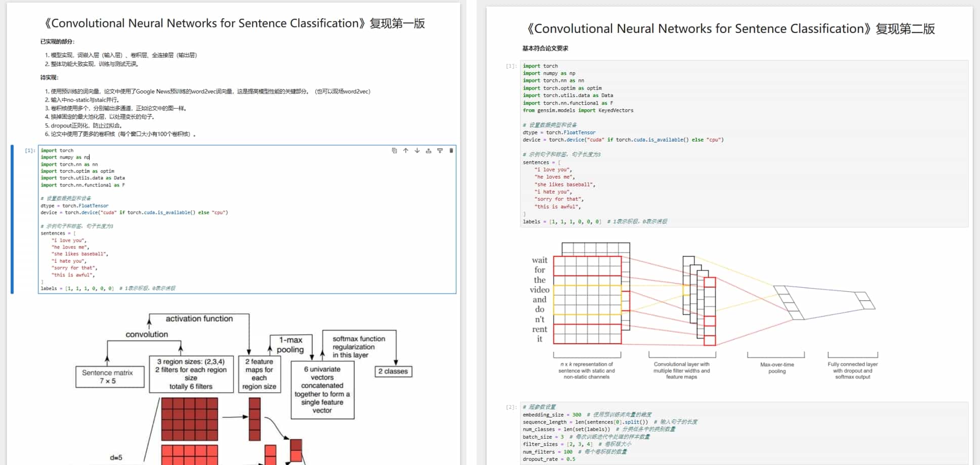Click list item '输入中no-static与staic并行'

(x=82, y=100)
